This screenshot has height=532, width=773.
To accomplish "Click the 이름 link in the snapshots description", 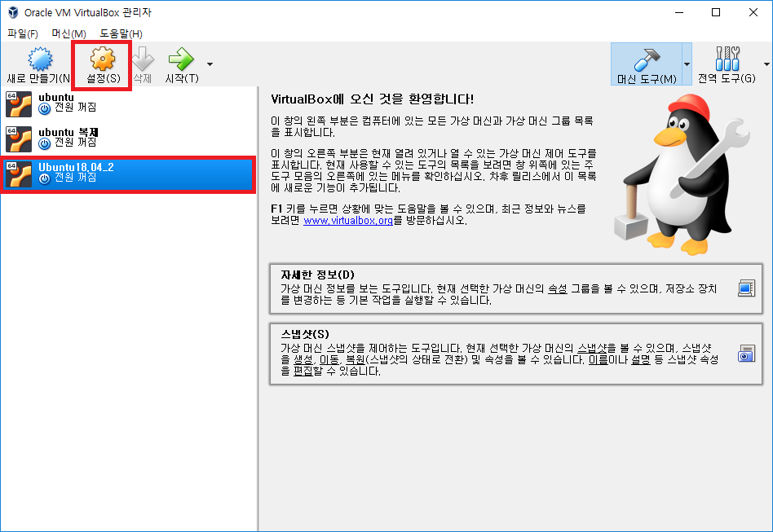I will (598, 360).
